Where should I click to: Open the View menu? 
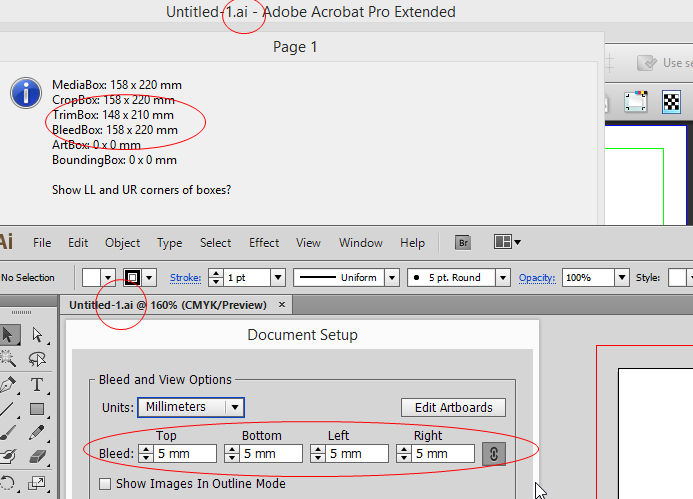point(308,243)
